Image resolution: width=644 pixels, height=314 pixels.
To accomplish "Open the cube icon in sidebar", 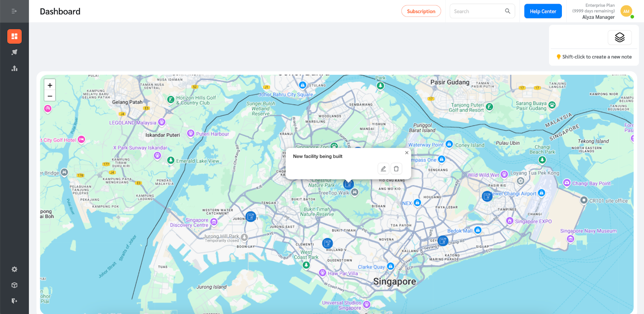I will [14, 285].
